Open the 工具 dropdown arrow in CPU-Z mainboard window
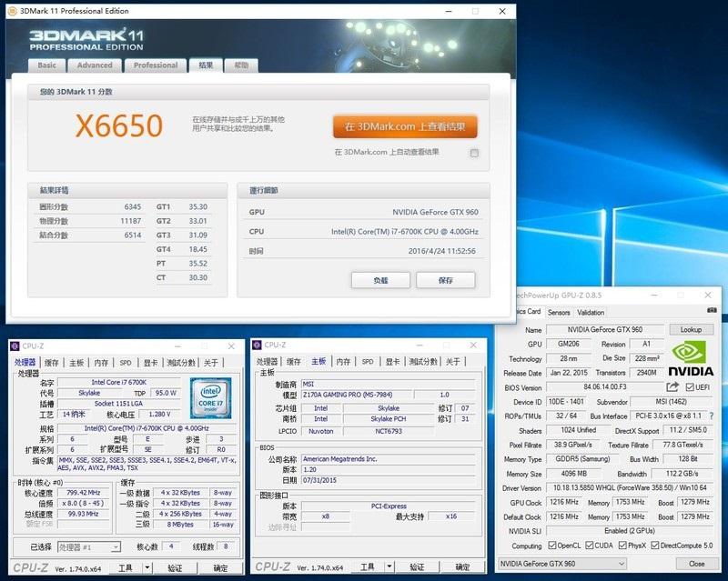The width and height of the screenshot is (728, 581). 389,566
